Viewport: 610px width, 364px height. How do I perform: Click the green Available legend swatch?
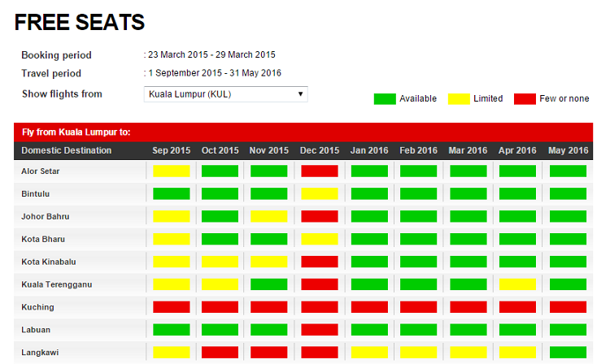point(385,99)
